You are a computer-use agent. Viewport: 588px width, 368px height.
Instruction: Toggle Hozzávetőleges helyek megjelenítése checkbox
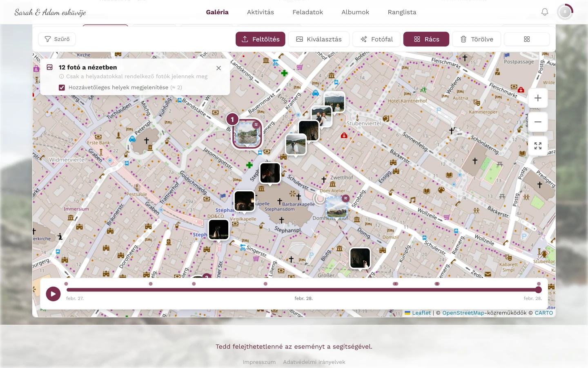point(62,88)
